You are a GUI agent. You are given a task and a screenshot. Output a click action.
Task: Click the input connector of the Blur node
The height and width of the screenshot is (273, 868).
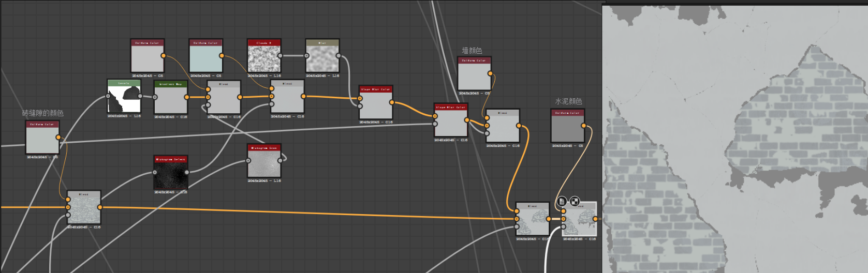[306, 55]
